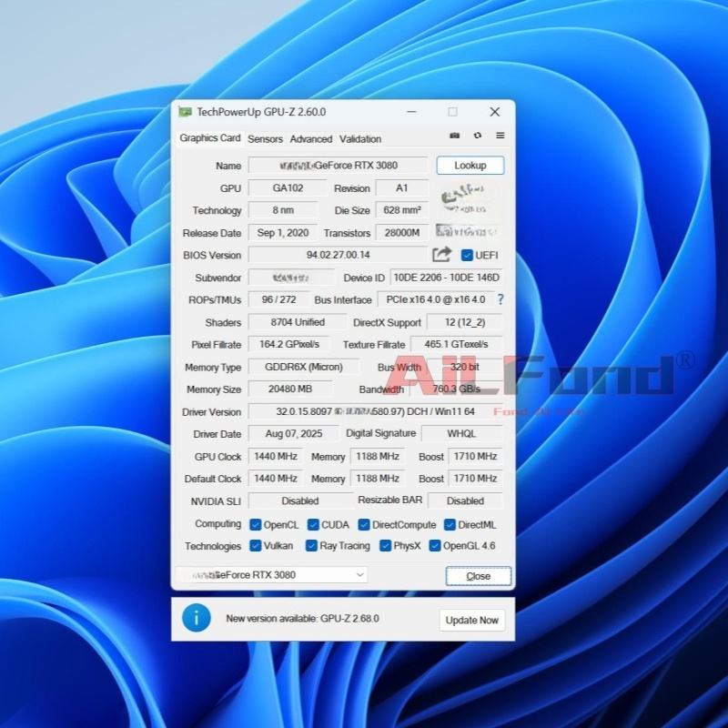Click the Driver Version field
728x728 pixels.
click(x=375, y=411)
